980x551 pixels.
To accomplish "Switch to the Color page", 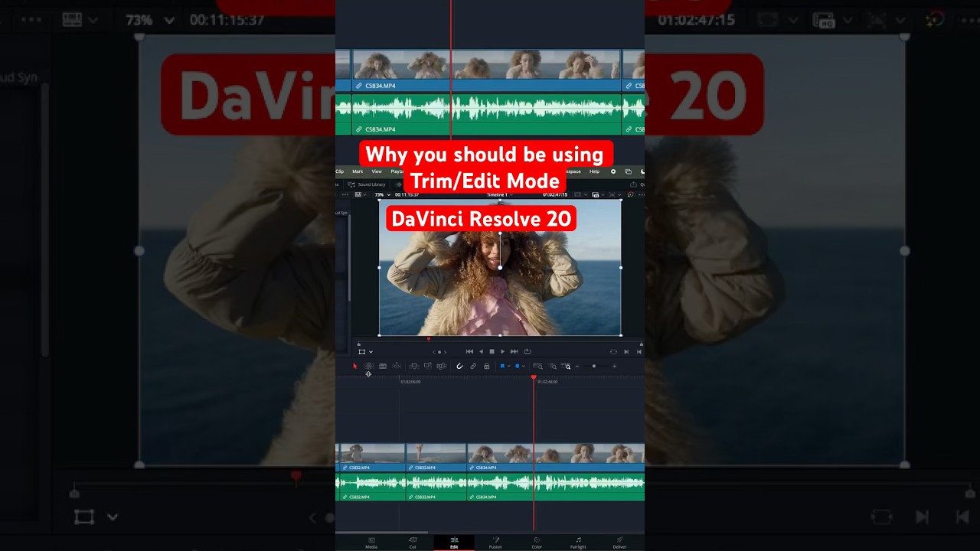I will (537, 543).
